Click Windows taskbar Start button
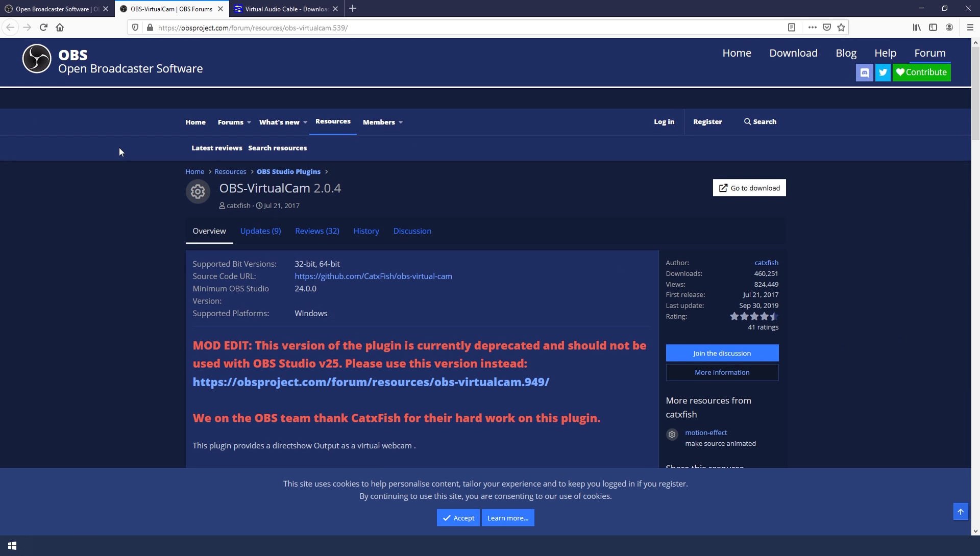 pos(11,545)
